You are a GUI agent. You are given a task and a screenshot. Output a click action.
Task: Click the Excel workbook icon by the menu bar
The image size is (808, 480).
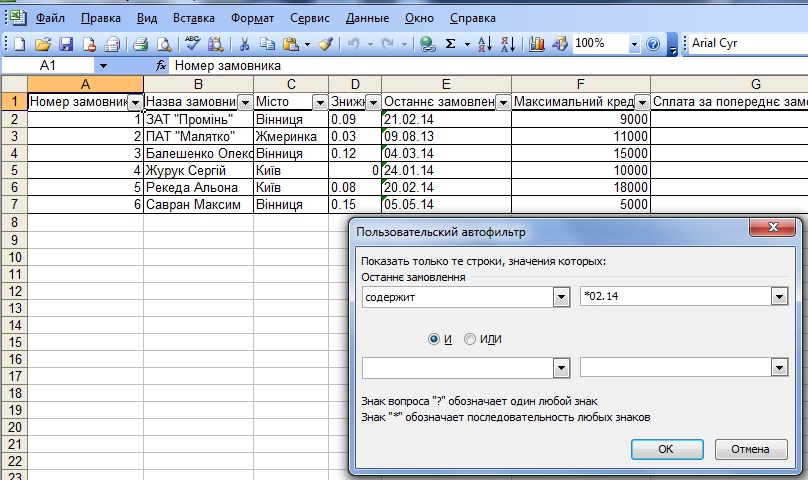pos(18,18)
